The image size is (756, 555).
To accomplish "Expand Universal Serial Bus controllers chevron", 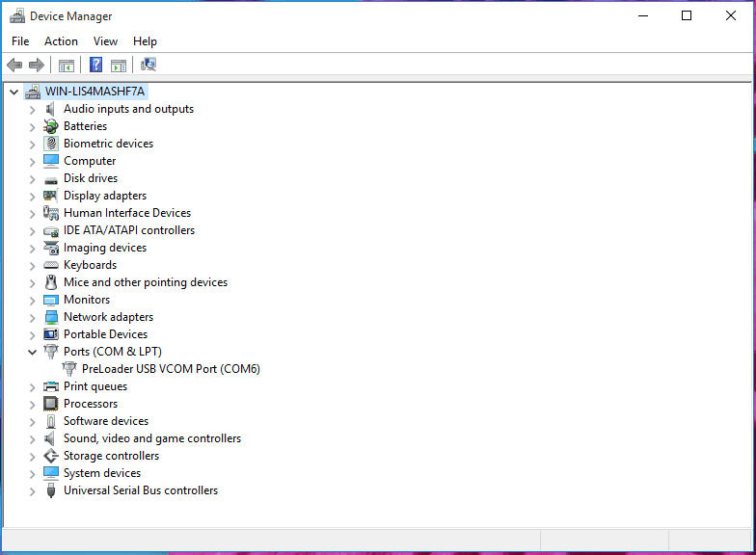I will pos(32,491).
